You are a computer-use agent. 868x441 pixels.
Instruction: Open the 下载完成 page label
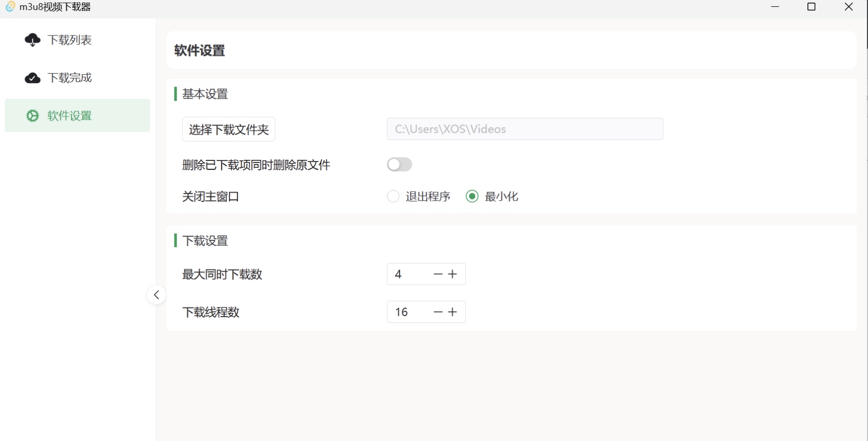(x=70, y=78)
